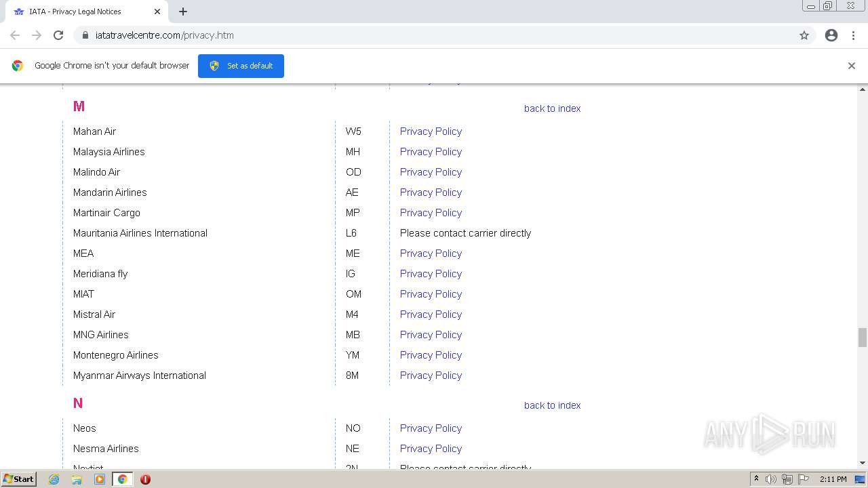Click the pink M section heading
The image size is (868, 488).
[x=79, y=106]
